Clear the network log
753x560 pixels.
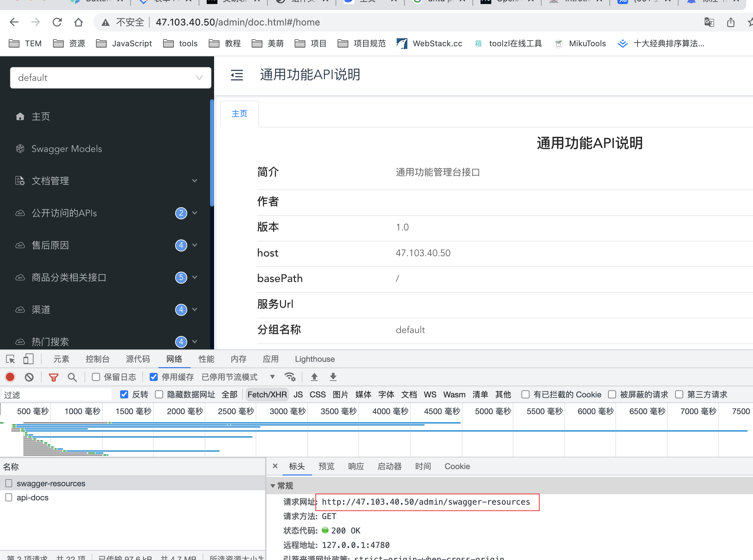29,377
